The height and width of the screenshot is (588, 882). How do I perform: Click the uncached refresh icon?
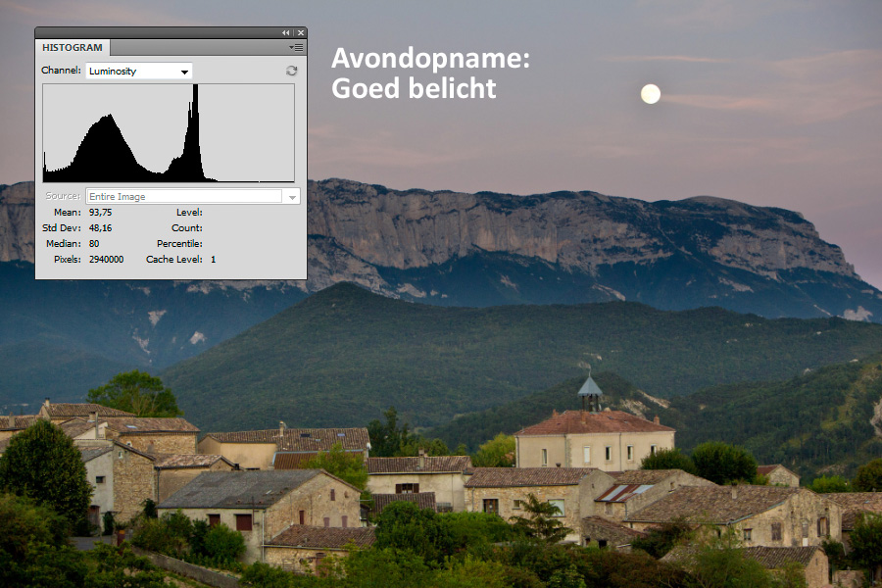(291, 71)
